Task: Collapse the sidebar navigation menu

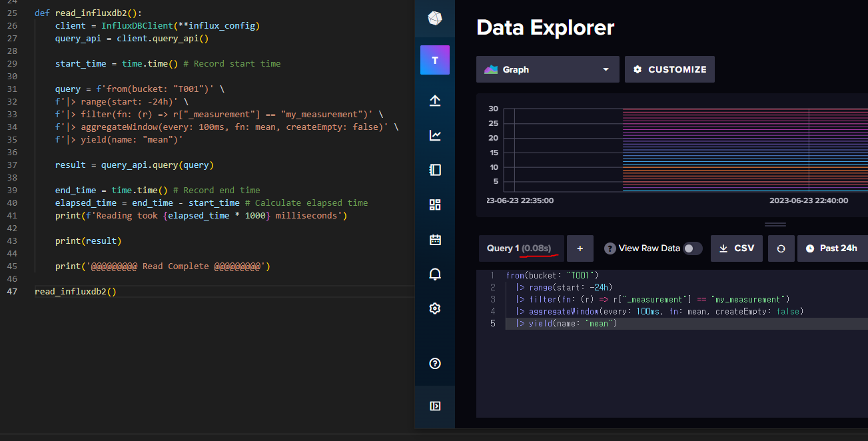Action: click(x=434, y=406)
